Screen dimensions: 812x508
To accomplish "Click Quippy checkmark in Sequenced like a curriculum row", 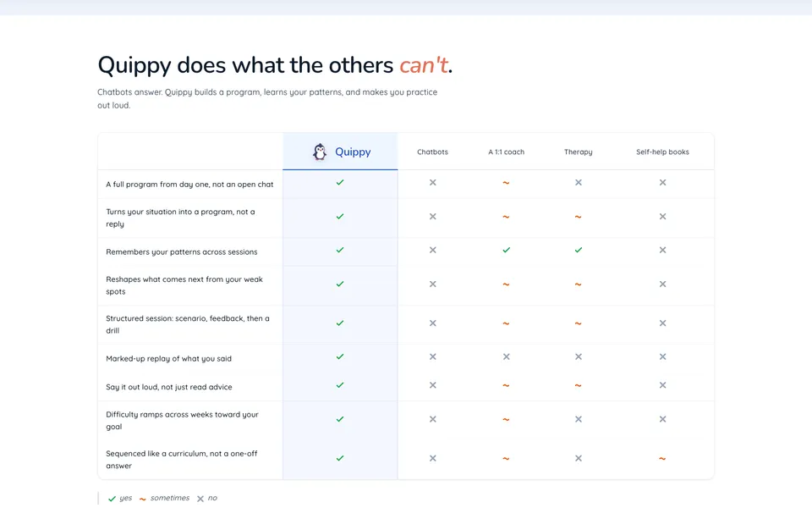I will tap(340, 458).
